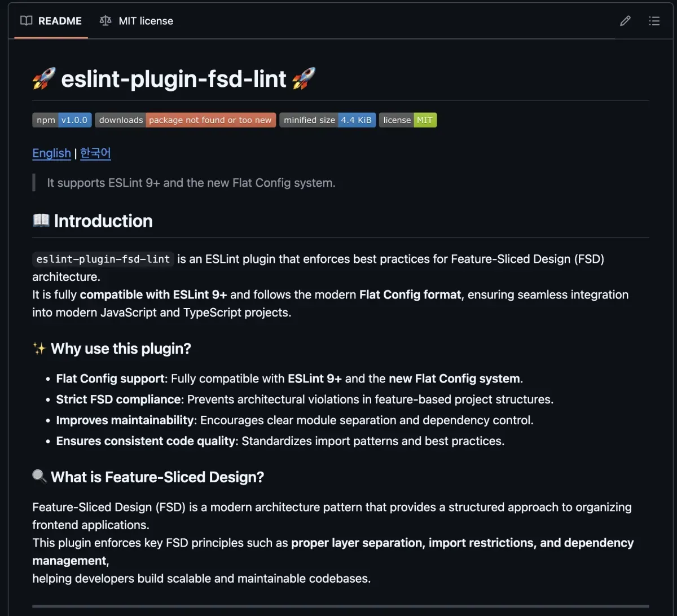Click the scales icon beside MIT license
The image size is (677, 616).
(105, 21)
